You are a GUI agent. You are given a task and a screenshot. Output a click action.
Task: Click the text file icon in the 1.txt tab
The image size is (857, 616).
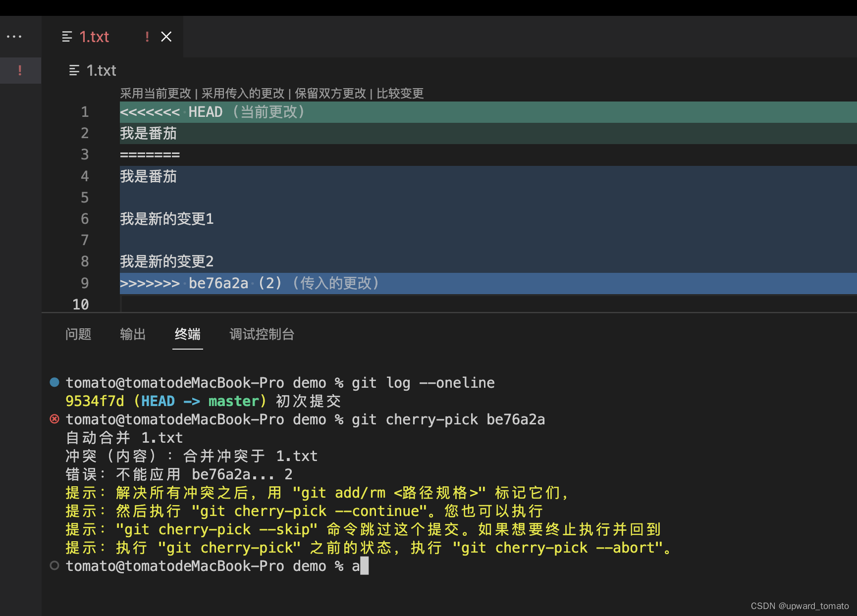point(67,37)
